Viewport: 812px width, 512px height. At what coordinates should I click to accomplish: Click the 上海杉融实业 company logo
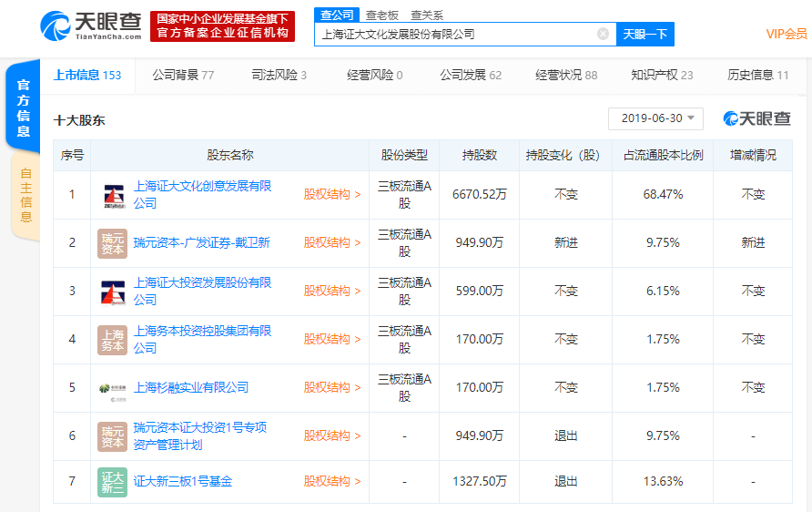pos(113,387)
